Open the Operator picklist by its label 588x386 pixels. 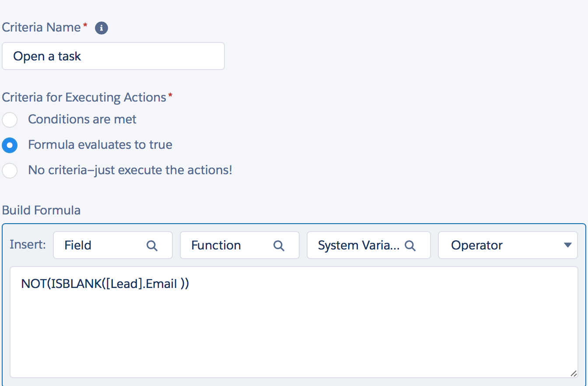point(477,246)
